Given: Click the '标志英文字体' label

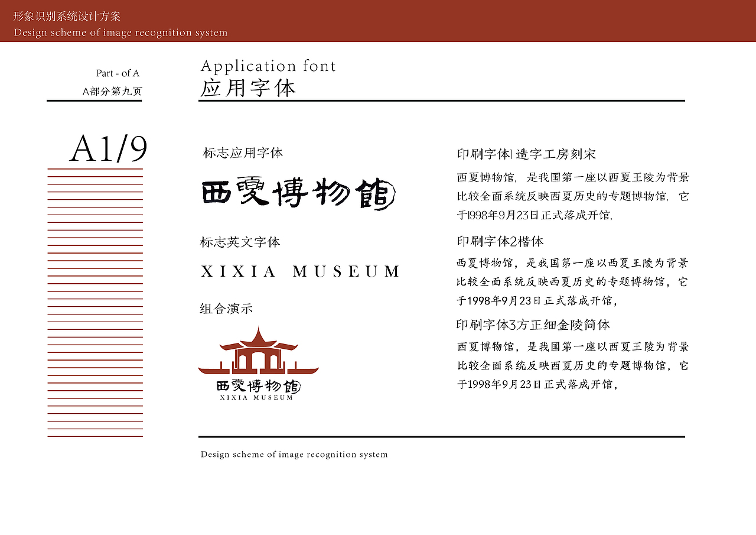Looking at the screenshot, I should (x=240, y=242).
